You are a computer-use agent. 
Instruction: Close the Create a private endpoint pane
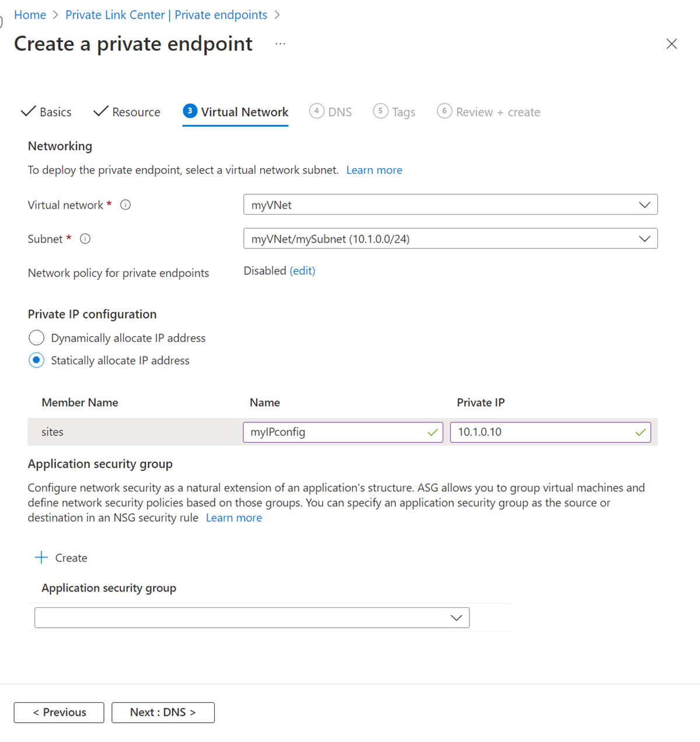671,44
